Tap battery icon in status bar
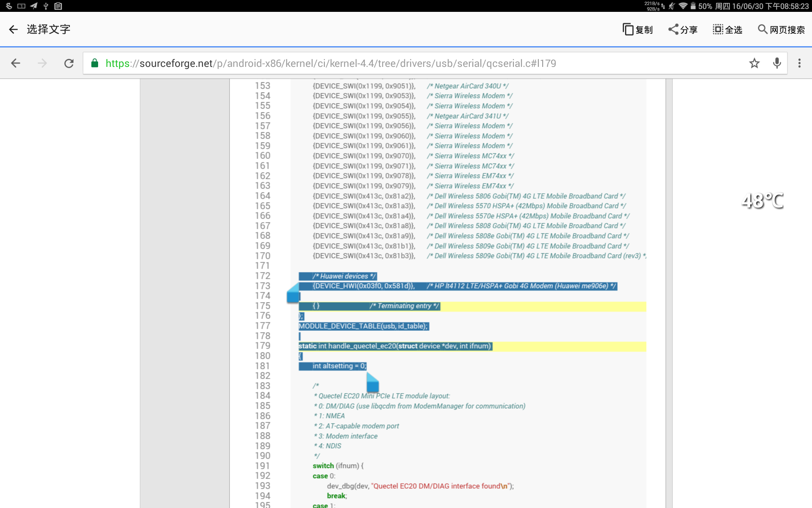 pos(693,6)
